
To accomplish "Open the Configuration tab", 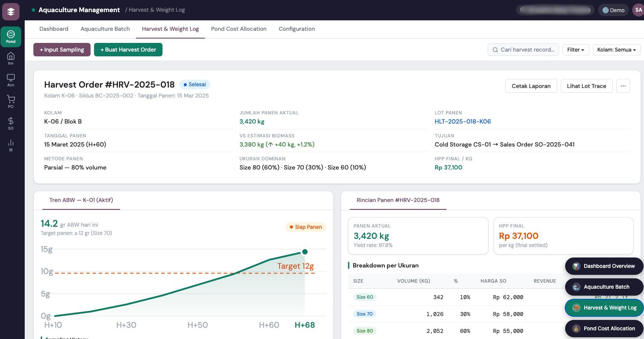I will (x=296, y=29).
